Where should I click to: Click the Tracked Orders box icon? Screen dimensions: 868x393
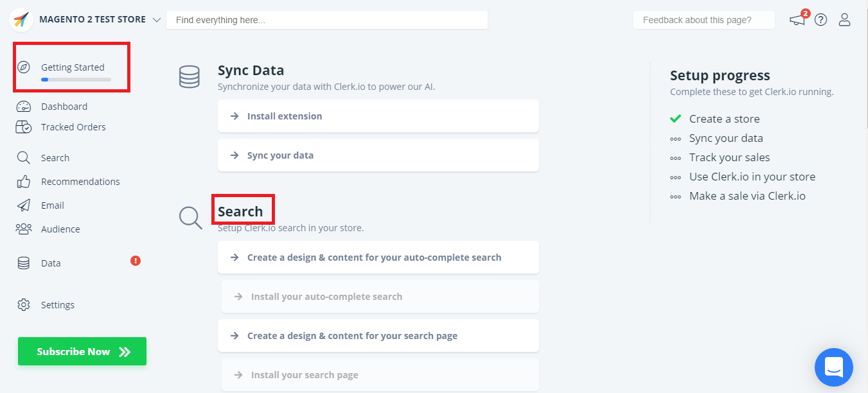coord(24,127)
